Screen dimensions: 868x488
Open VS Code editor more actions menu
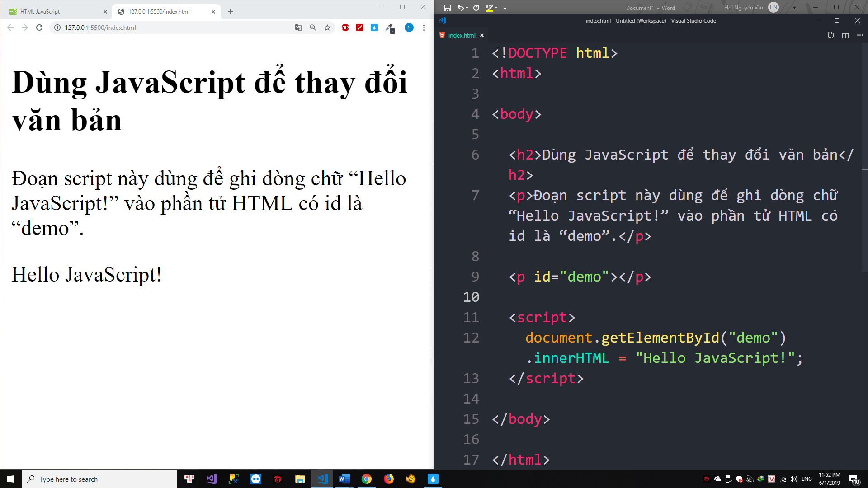pos(860,35)
